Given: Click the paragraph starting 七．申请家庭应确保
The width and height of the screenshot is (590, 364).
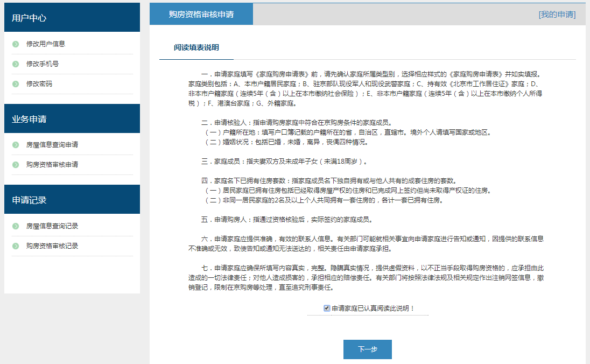Looking at the screenshot, I should coord(366,278).
